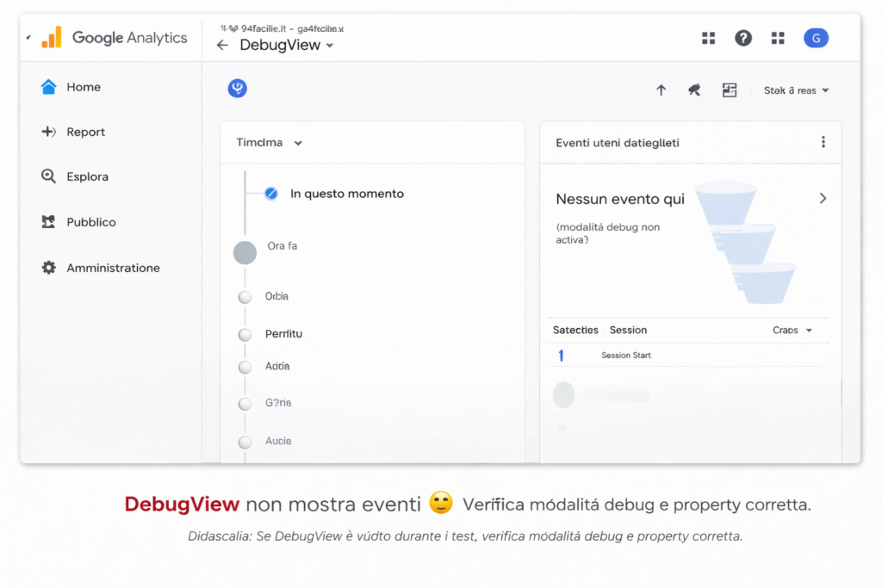Click the Nessun evento qui heading
This screenshot has height=588, width=882.
(x=620, y=199)
